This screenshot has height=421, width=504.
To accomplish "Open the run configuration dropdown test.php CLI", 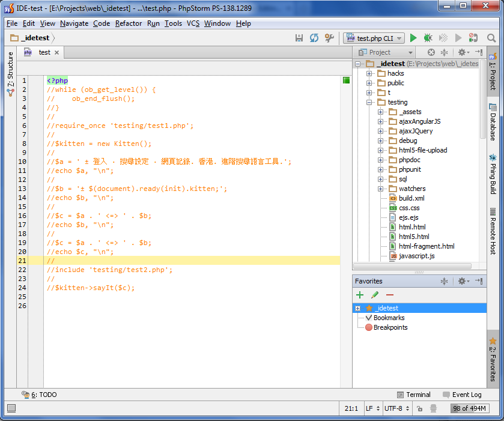I will click(374, 38).
